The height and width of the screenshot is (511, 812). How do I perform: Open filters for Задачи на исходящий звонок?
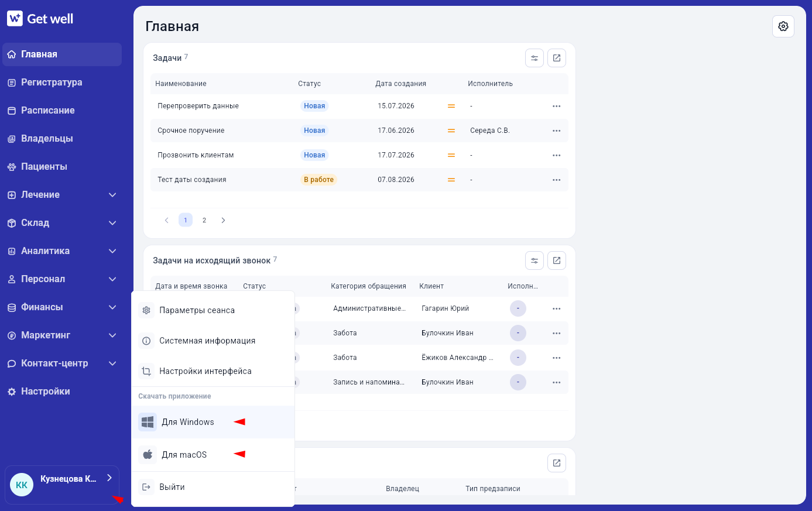tap(535, 260)
